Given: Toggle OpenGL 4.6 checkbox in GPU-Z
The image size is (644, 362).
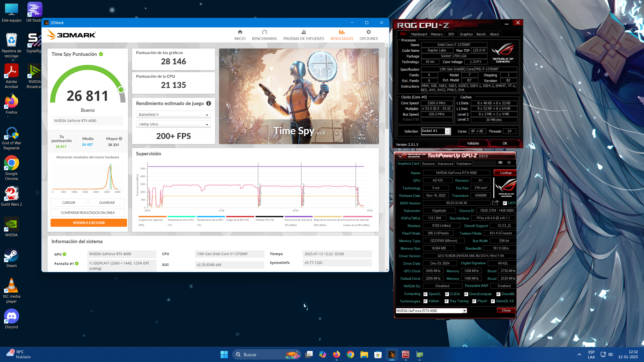Looking at the screenshot, I should coord(493,301).
